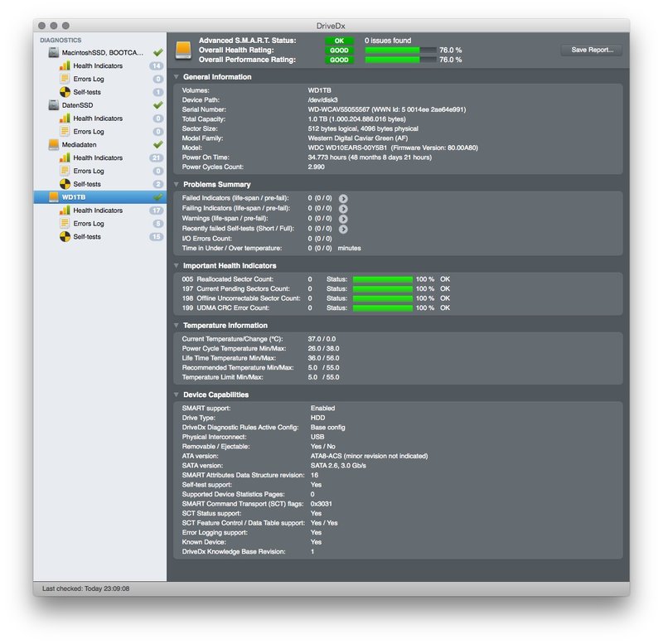Click the bar chart icon under MacintoshSSD

[x=65, y=65]
